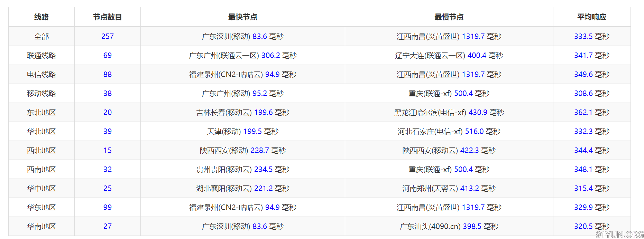Click node count 99 for 华东地区

(x=108, y=207)
